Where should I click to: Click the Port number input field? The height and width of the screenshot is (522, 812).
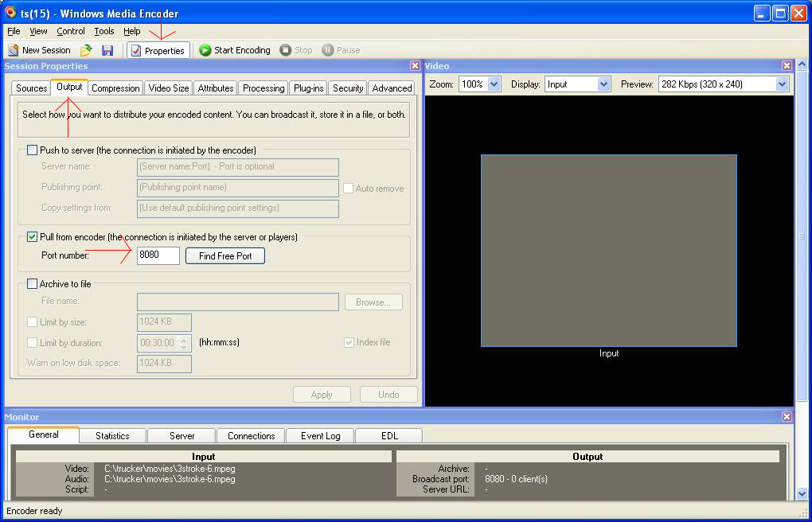[x=158, y=255]
